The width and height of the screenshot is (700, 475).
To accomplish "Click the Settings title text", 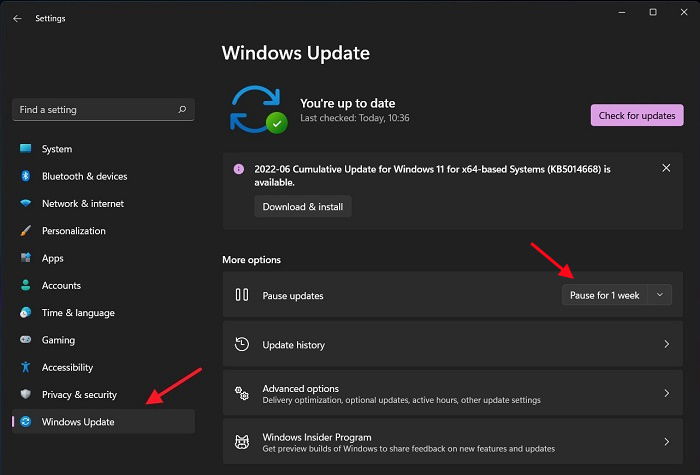I will click(x=50, y=18).
